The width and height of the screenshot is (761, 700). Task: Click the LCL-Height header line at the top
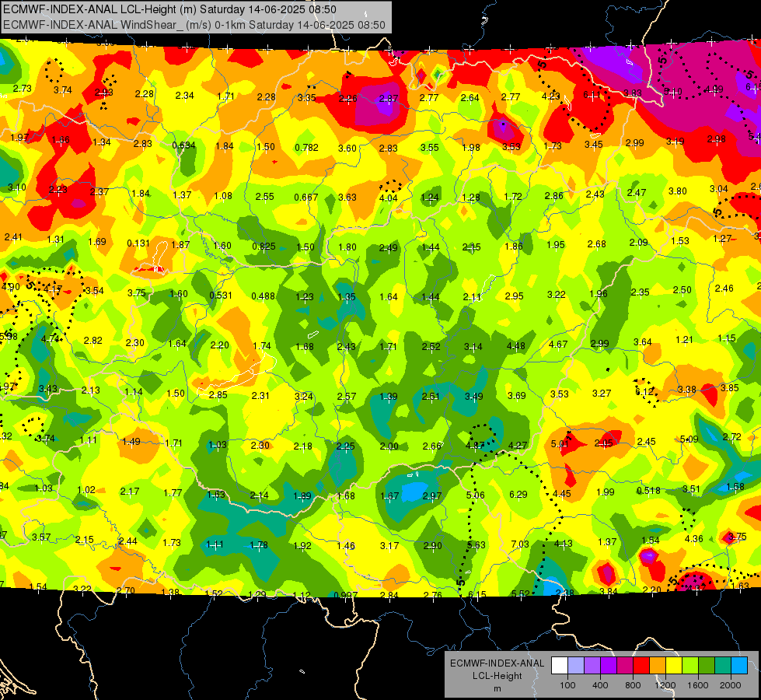169,9
